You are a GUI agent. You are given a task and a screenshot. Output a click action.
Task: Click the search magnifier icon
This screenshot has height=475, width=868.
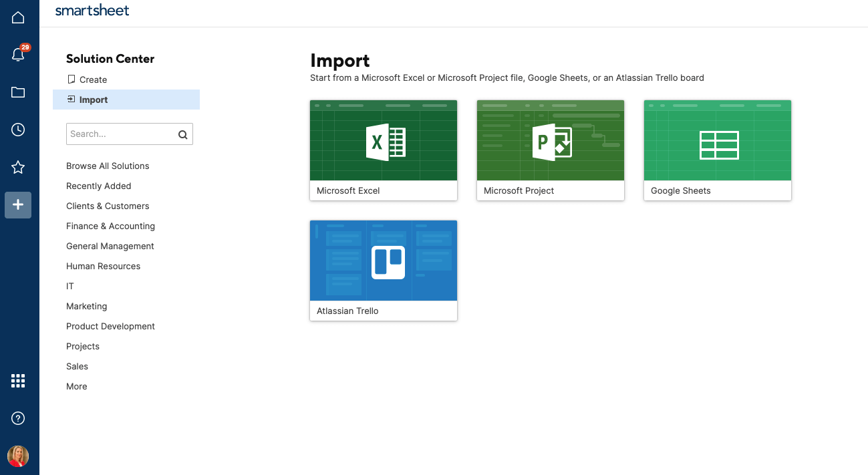[x=182, y=134]
